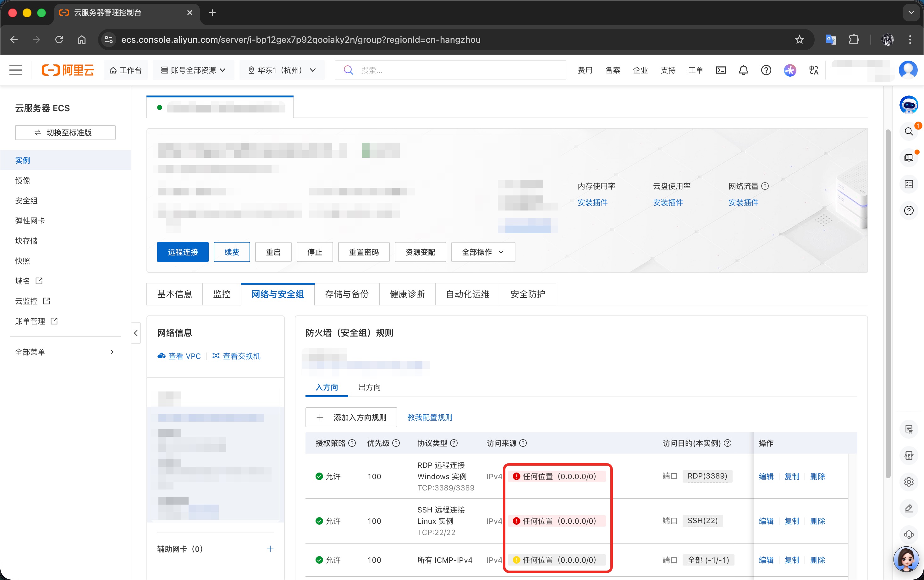Click 远程连接 button
The height and width of the screenshot is (580, 924).
click(183, 252)
